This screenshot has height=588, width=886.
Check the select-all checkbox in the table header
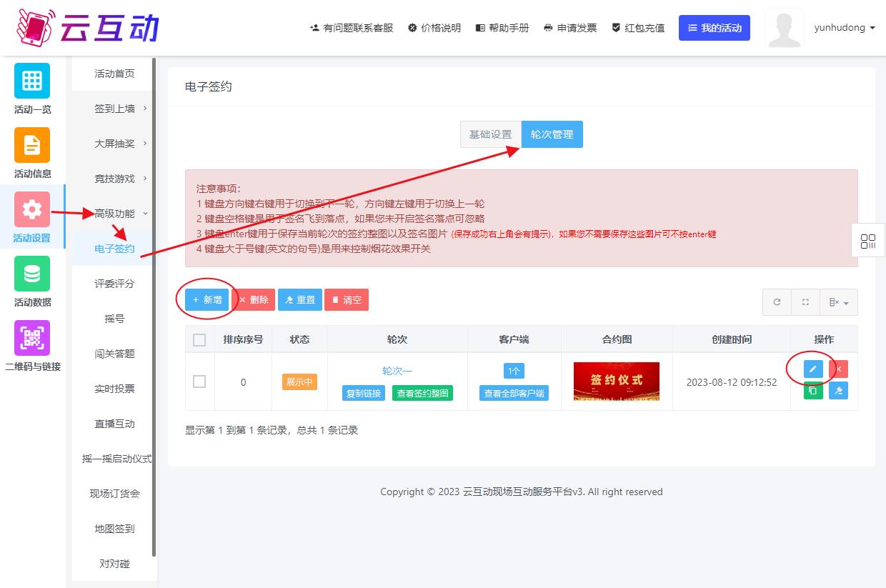tap(199, 340)
